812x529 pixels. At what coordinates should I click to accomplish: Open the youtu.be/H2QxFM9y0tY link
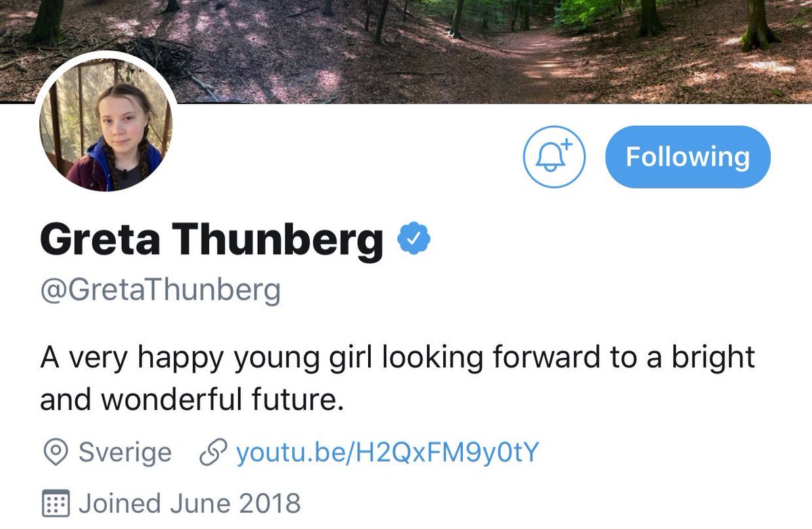(387, 453)
